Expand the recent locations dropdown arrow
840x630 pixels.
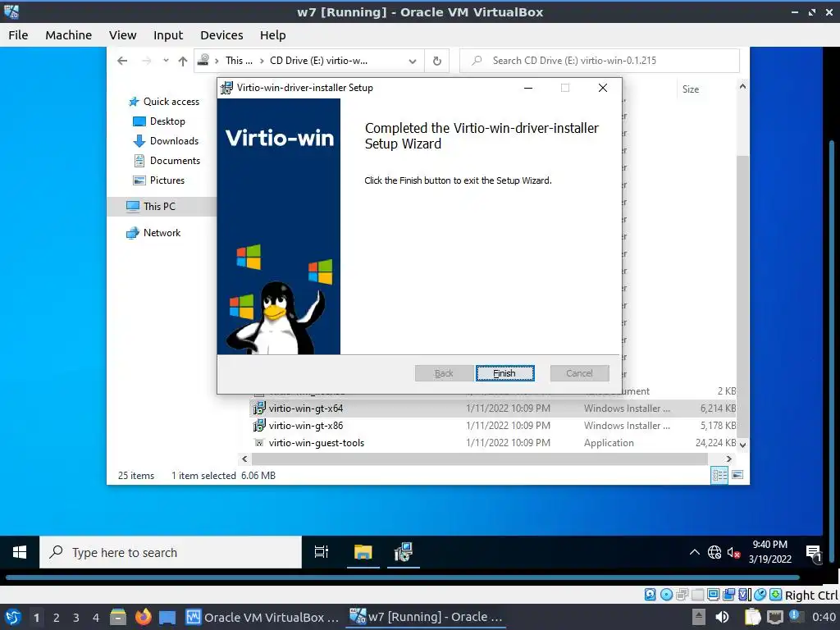[166, 61]
